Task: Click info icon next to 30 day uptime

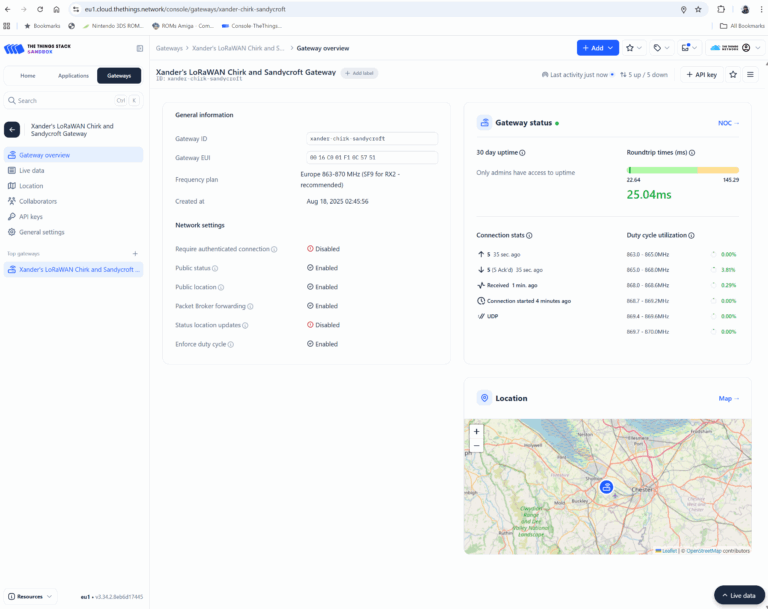Action: [x=523, y=153]
